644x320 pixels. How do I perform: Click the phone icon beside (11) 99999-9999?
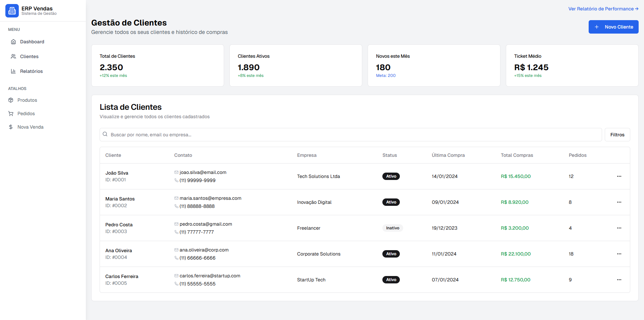point(176,180)
